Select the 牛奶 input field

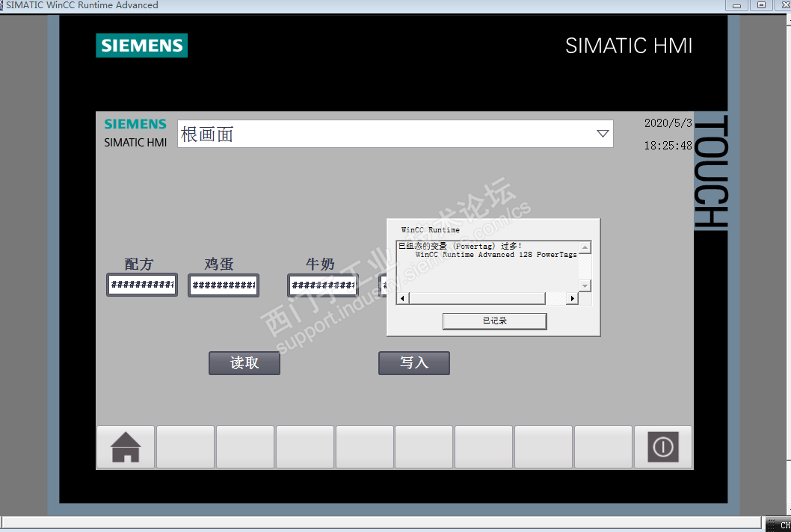click(323, 285)
